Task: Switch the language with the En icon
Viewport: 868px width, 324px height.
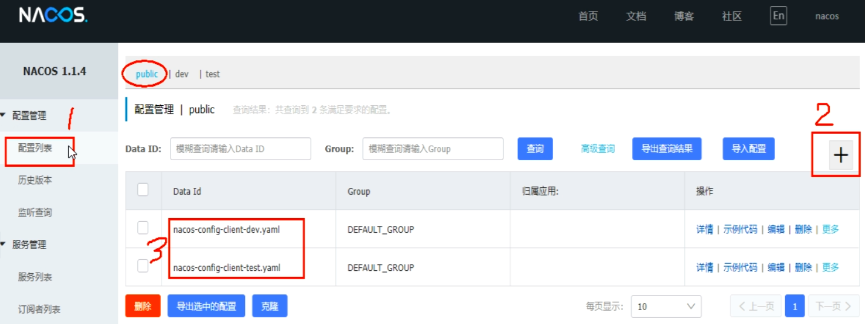Action: point(779,16)
